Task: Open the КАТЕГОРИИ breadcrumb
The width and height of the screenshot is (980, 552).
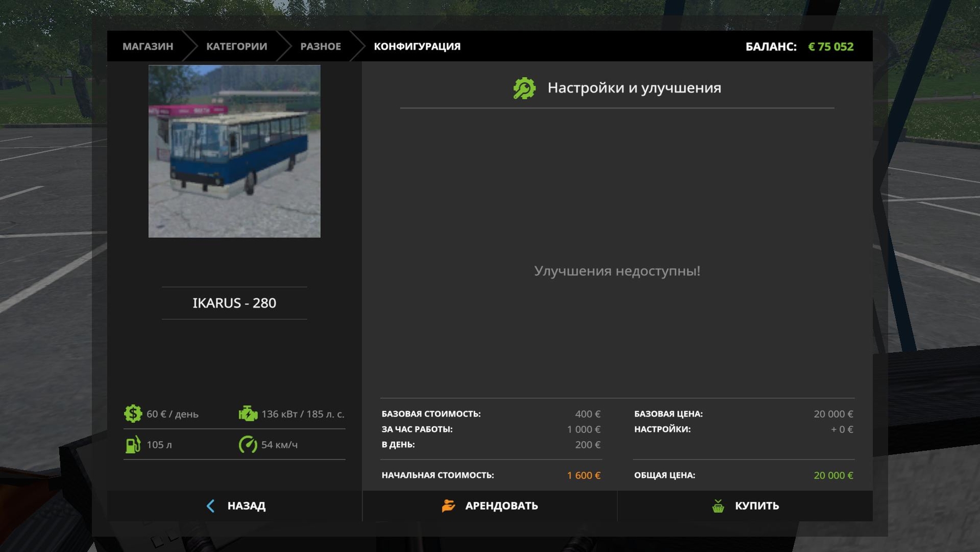Action: coord(236,46)
